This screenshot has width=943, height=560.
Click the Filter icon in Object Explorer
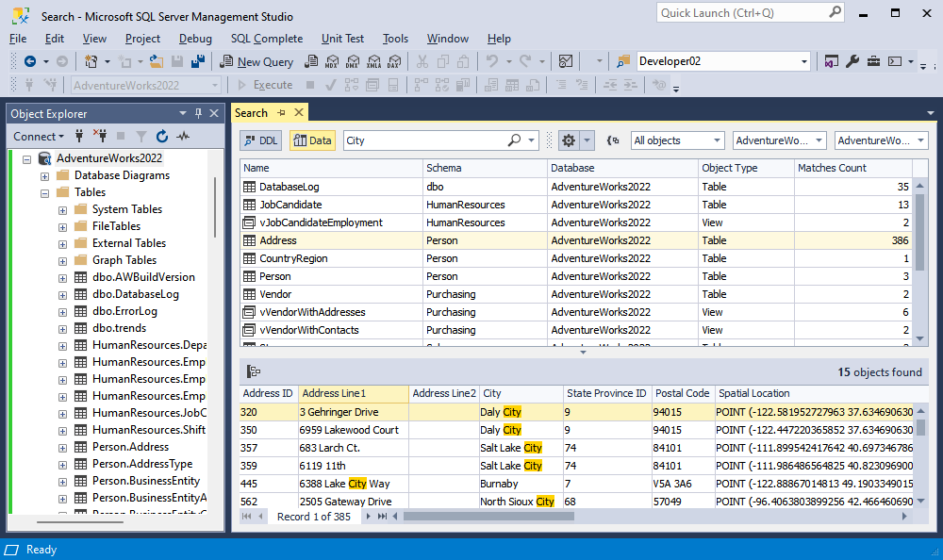(x=141, y=137)
